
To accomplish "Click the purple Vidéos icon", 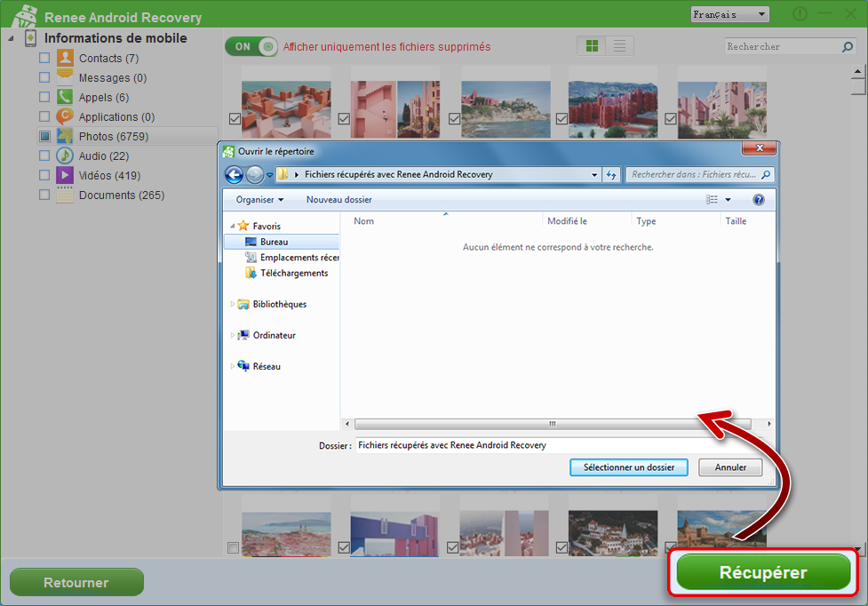I will click(x=65, y=176).
